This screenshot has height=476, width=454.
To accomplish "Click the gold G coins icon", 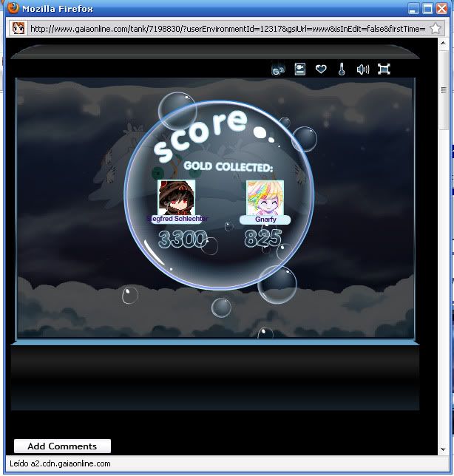I will (x=278, y=69).
